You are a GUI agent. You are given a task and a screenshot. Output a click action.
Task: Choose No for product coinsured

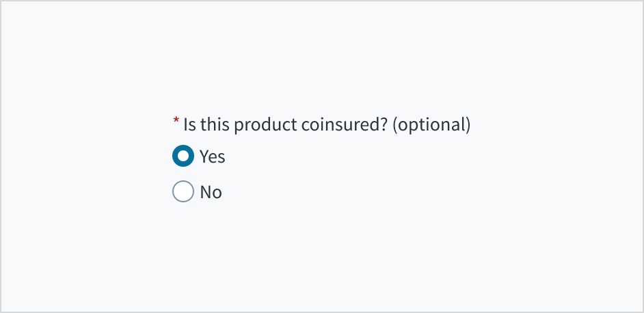[x=183, y=192]
